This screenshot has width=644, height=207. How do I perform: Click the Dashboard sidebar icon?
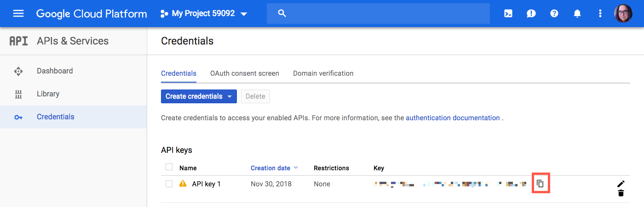[x=18, y=71]
